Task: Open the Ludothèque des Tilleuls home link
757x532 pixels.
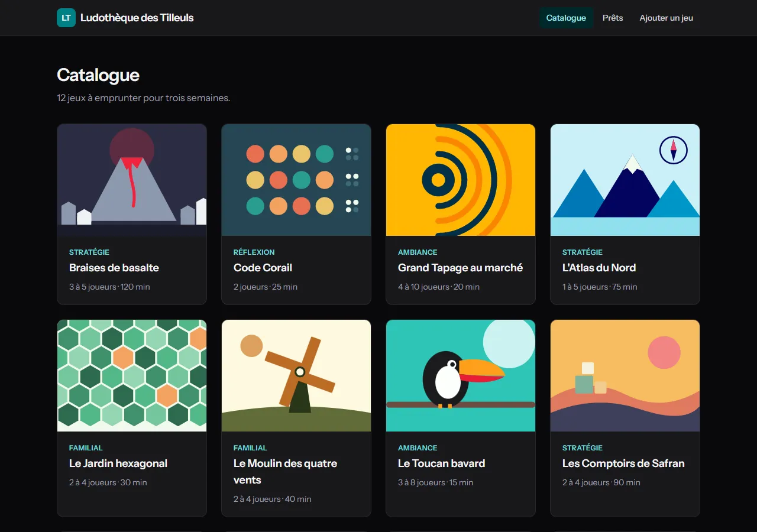Action: [x=125, y=18]
